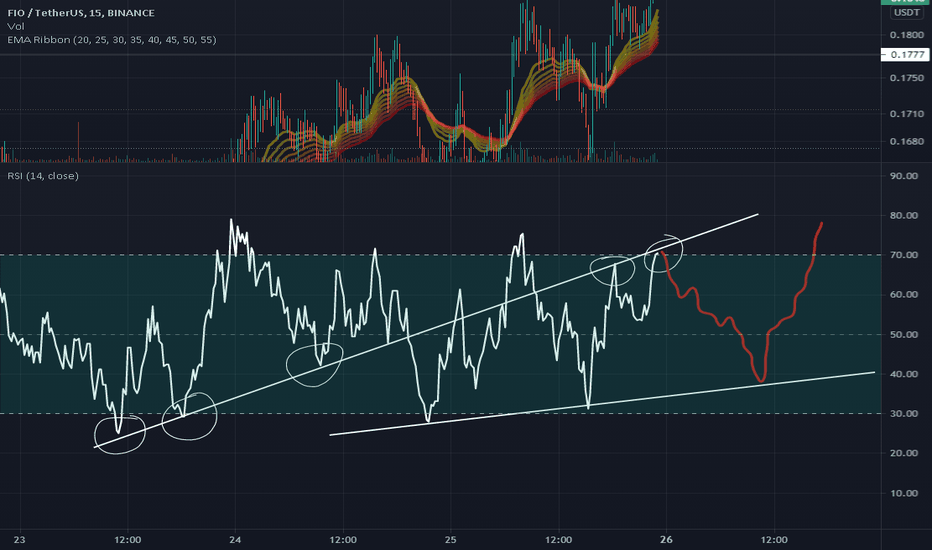Image resolution: width=932 pixels, height=550 pixels.
Task: Click the 0.1710 price axis label
Action: click(x=906, y=114)
